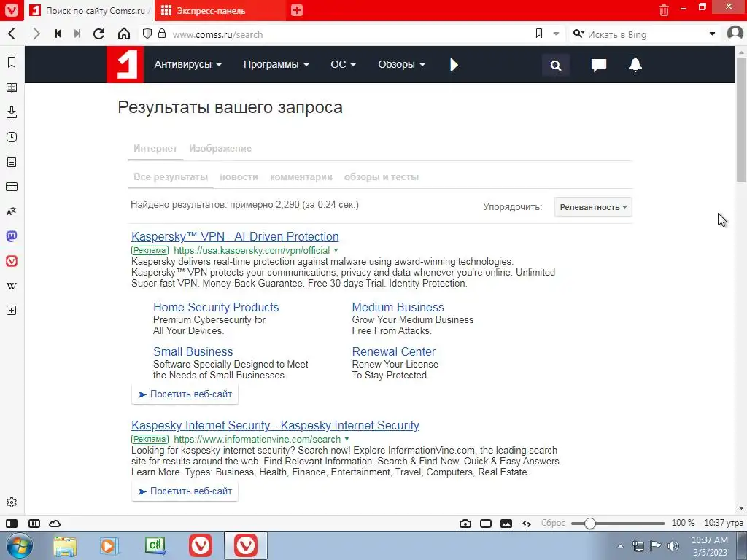The width and height of the screenshot is (747, 560).
Task: Open the Reading List panel
Action: tap(12, 87)
